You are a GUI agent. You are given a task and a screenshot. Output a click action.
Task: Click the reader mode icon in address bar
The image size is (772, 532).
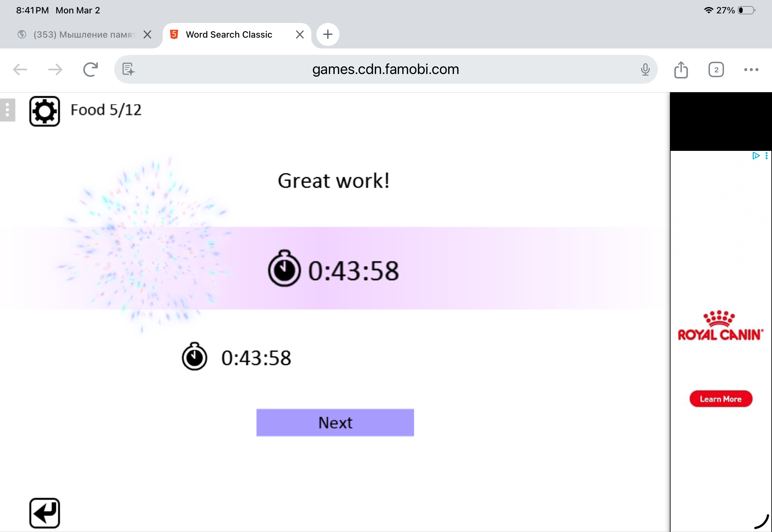click(x=128, y=70)
